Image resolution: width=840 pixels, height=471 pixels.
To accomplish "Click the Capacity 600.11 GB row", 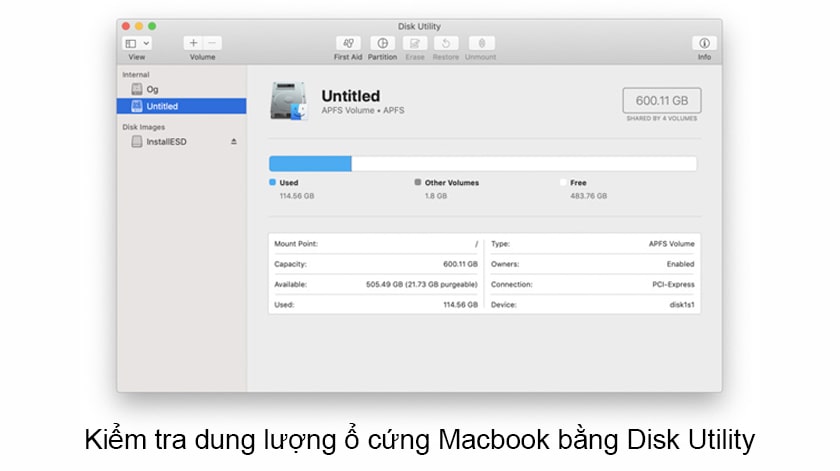I will 376,264.
